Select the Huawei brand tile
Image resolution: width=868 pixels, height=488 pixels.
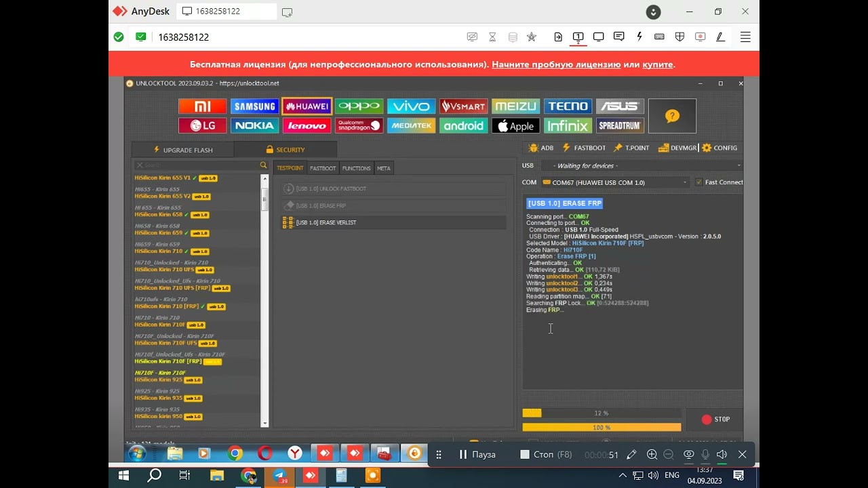pos(307,106)
